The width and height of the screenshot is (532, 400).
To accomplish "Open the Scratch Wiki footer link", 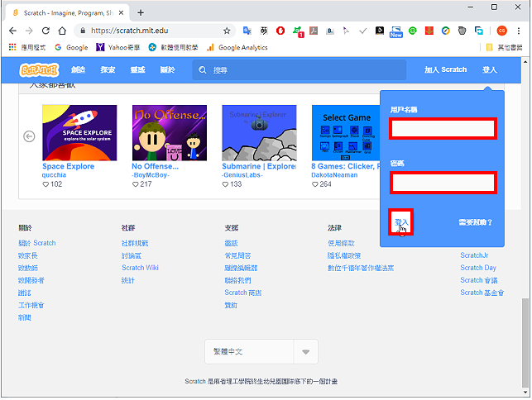I will coord(140,268).
